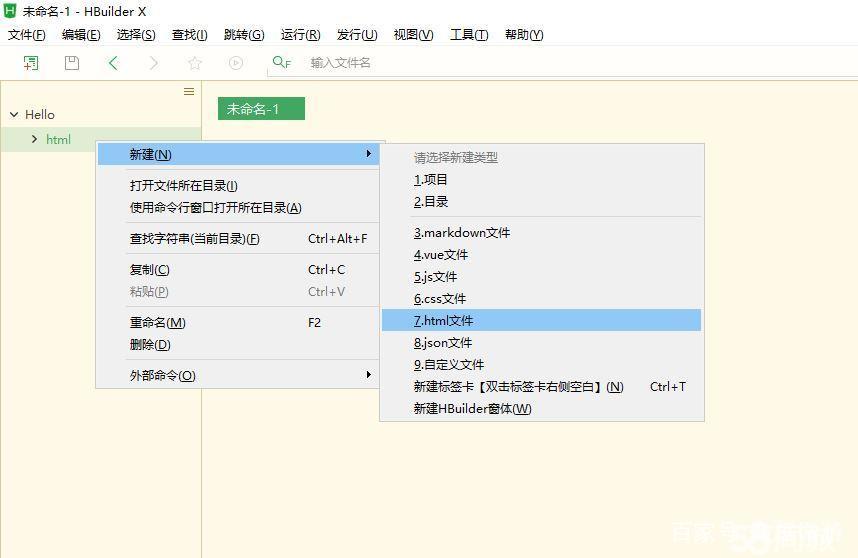
Task: Open the 编辑(E) menu
Action: pyautogui.click(x=81, y=34)
